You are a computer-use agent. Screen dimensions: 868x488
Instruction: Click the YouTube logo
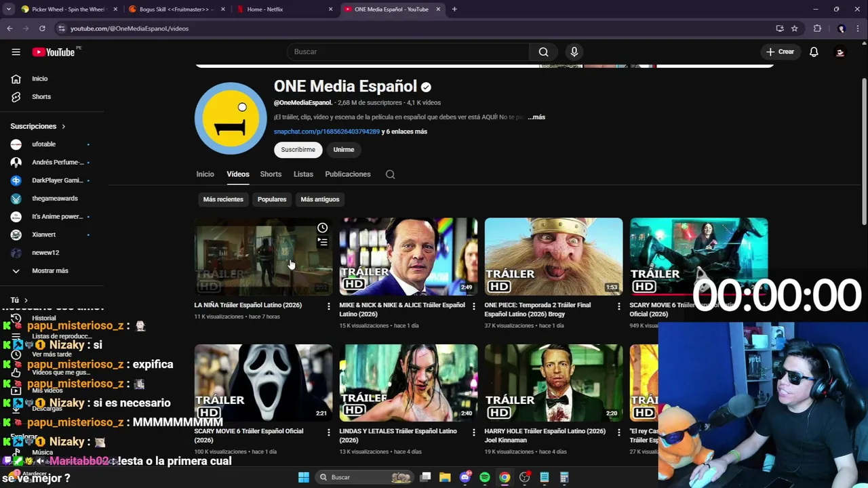point(54,52)
